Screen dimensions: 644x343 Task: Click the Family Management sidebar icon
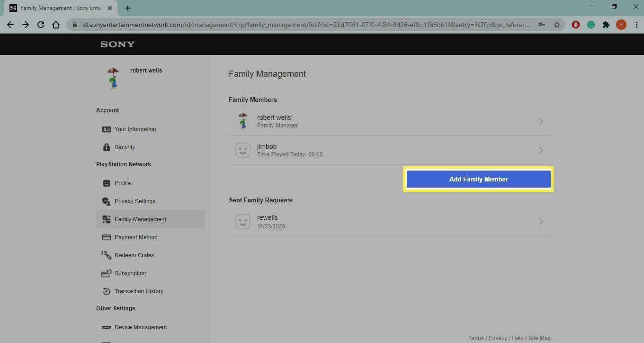(107, 219)
